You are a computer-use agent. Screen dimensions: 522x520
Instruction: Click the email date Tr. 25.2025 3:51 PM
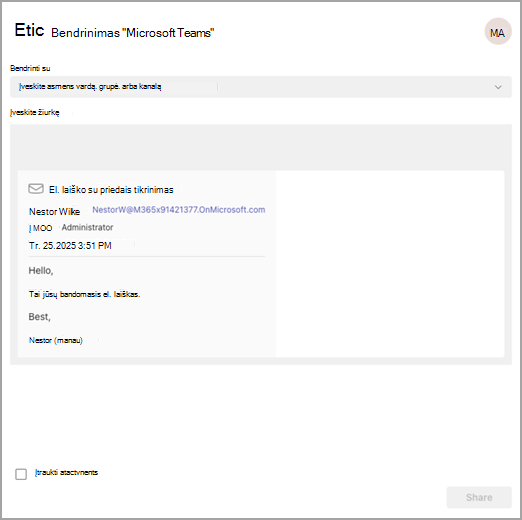70,246
